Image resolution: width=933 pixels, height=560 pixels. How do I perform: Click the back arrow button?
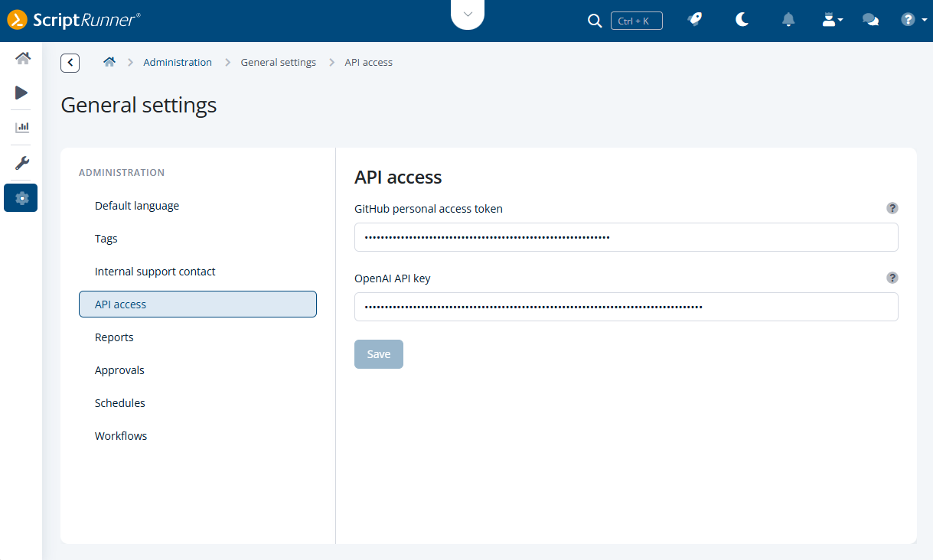click(70, 63)
